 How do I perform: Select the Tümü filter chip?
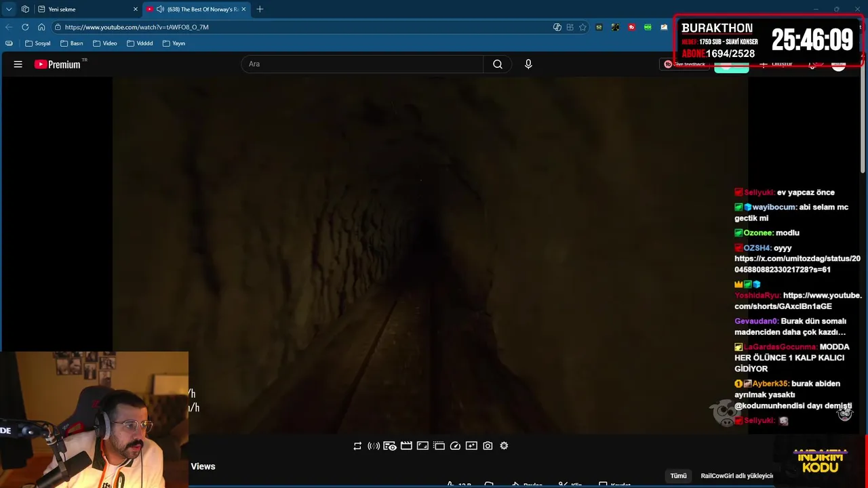tap(679, 476)
